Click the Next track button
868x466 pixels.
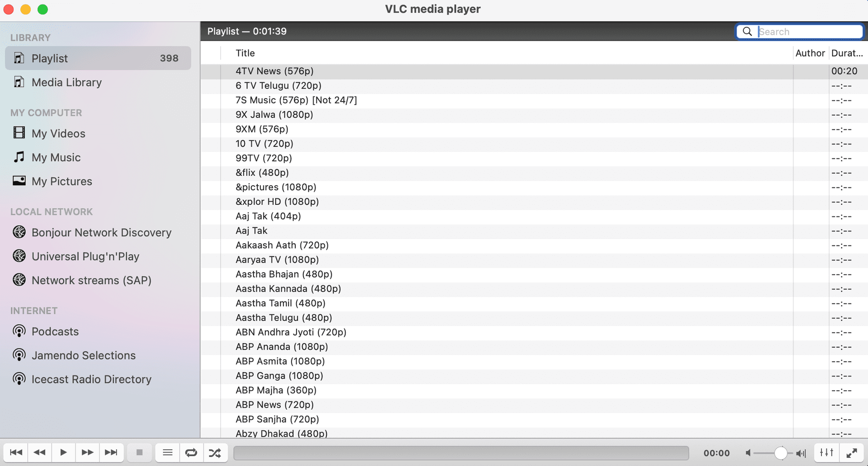[x=111, y=452]
